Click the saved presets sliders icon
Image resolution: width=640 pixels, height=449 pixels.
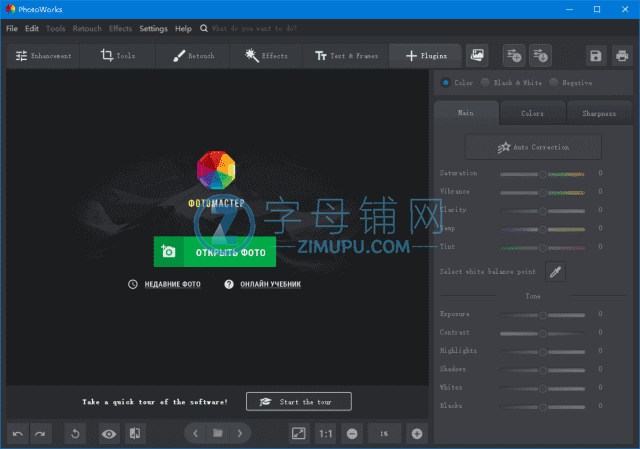pos(540,55)
